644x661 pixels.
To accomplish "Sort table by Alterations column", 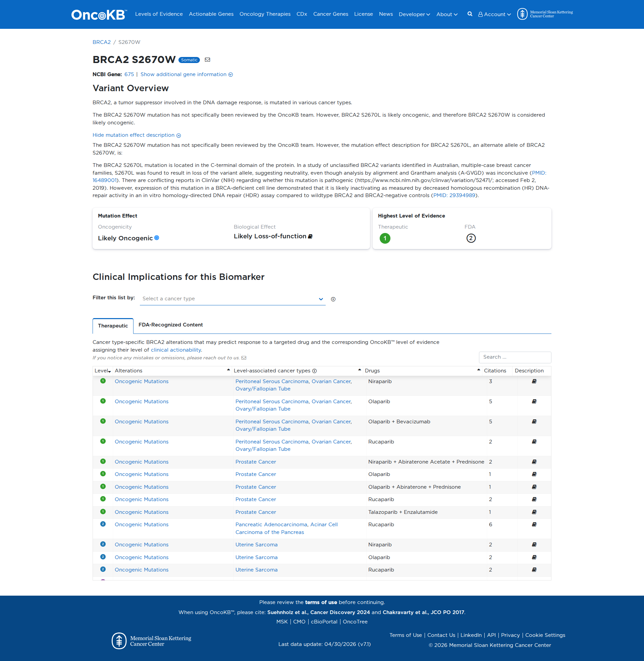I will pyautogui.click(x=172, y=371).
